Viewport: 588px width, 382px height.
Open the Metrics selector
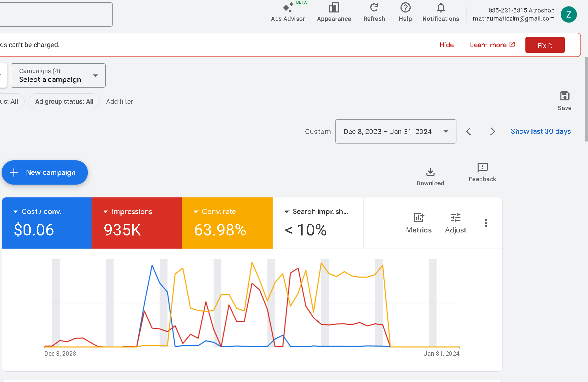419,223
